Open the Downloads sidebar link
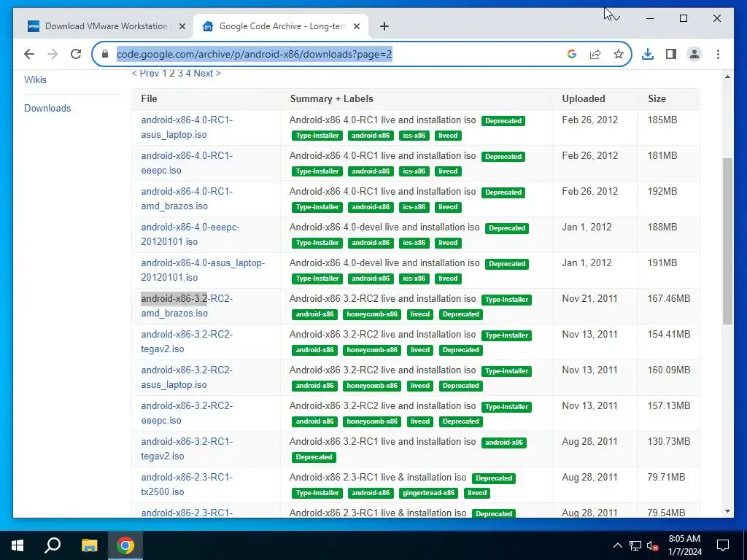 (47, 108)
